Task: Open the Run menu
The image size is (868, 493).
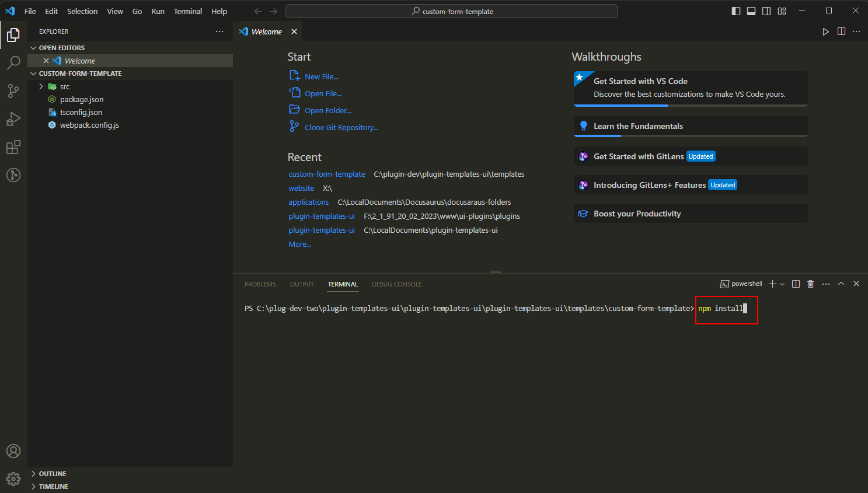Action: click(x=158, y=11)
